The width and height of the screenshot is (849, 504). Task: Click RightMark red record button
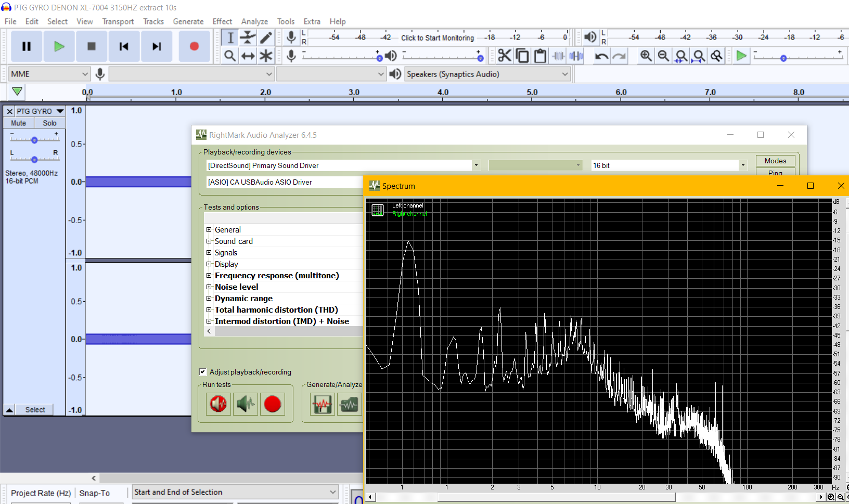(273, 404)
